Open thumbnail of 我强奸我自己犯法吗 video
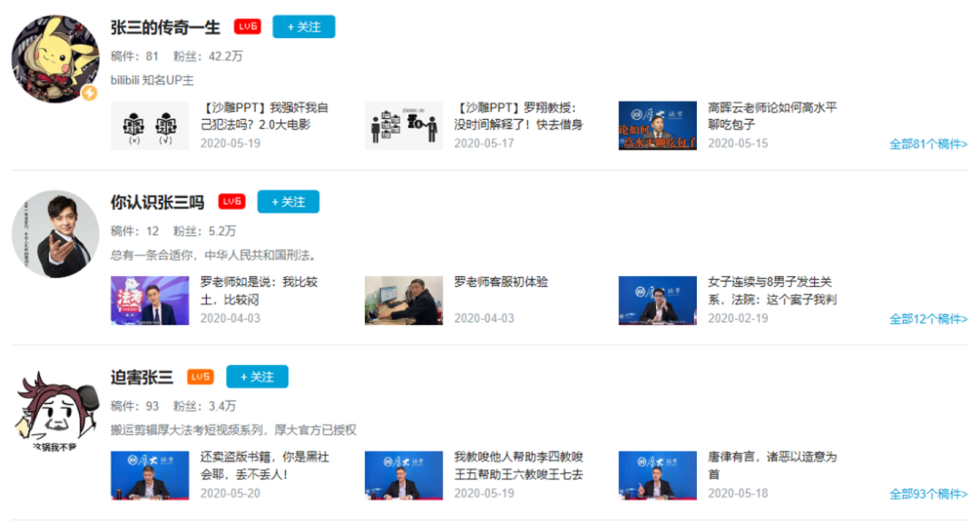The width and height of the screenshot is (980, 524). [150, 125]
